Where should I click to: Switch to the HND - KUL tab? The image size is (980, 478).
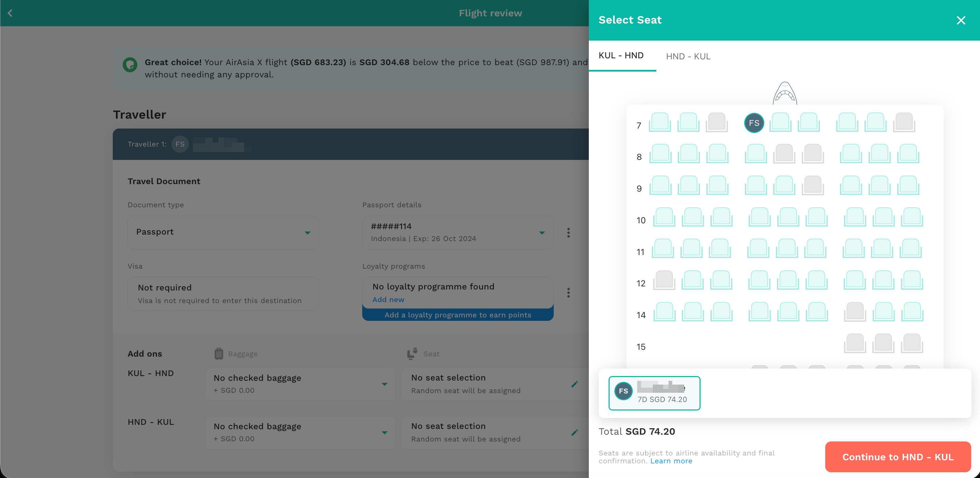[x=688, y=56]
